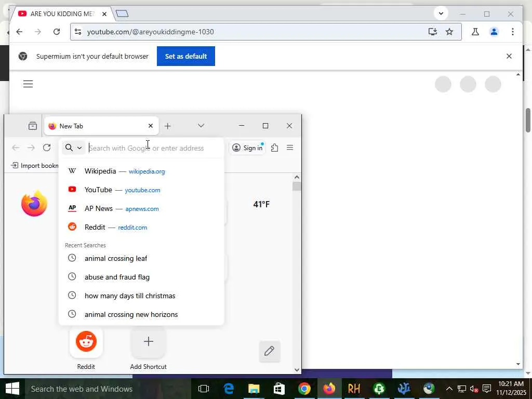The width and height of the screenshot is (532, 399).
Task: Select the ARE YOU KIDDING ME tab
Action: coord(61,14)
